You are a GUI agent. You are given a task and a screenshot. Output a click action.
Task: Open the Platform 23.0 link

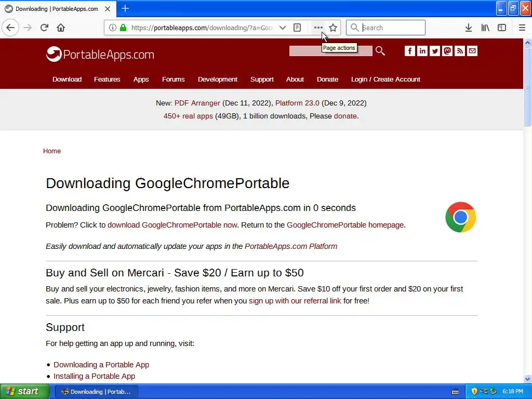(x=297, y=103)
